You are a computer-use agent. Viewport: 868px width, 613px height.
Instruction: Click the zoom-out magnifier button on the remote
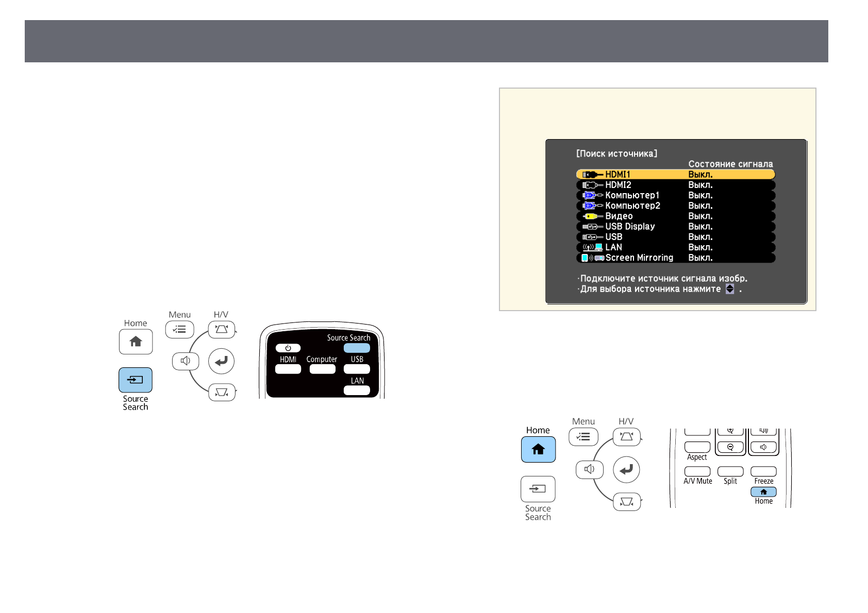[730, 447]
